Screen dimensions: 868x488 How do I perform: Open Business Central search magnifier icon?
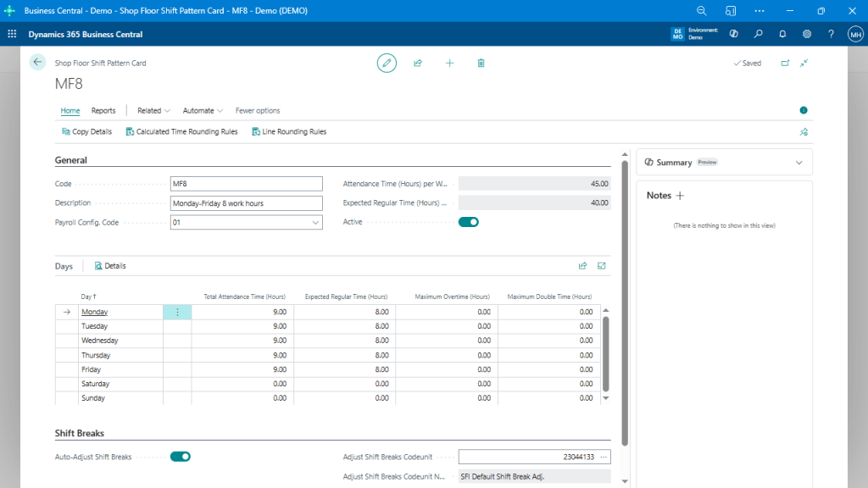coord(759,34)
